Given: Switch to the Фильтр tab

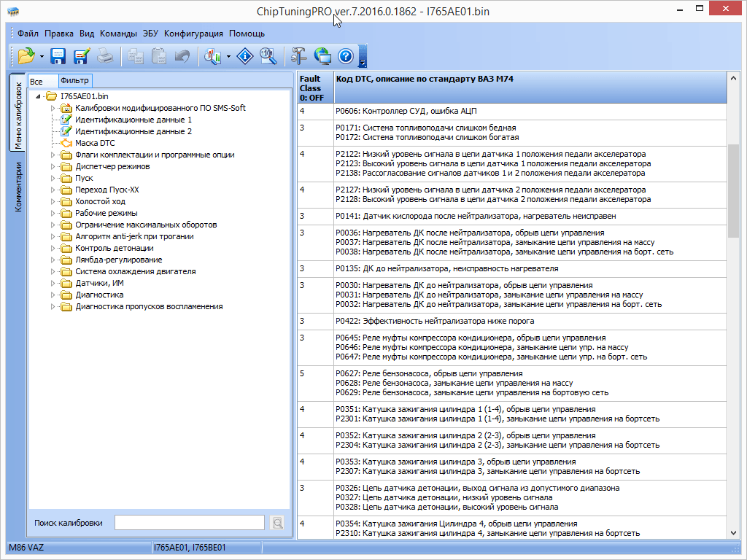Looking at the screenshot, I should [x=74, y=81].
